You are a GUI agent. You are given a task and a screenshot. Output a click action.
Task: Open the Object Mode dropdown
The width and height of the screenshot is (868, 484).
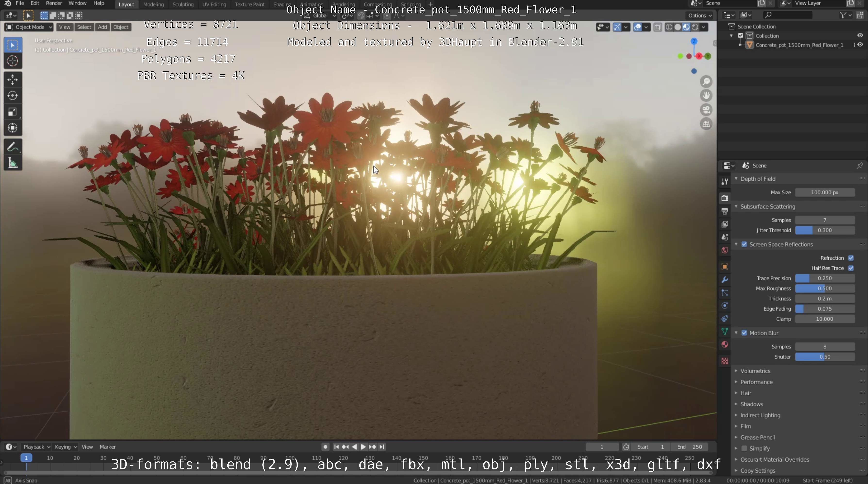point(29,27)
